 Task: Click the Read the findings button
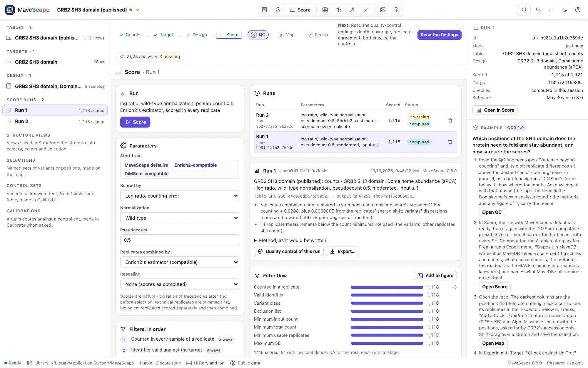[x=439, y=35]
